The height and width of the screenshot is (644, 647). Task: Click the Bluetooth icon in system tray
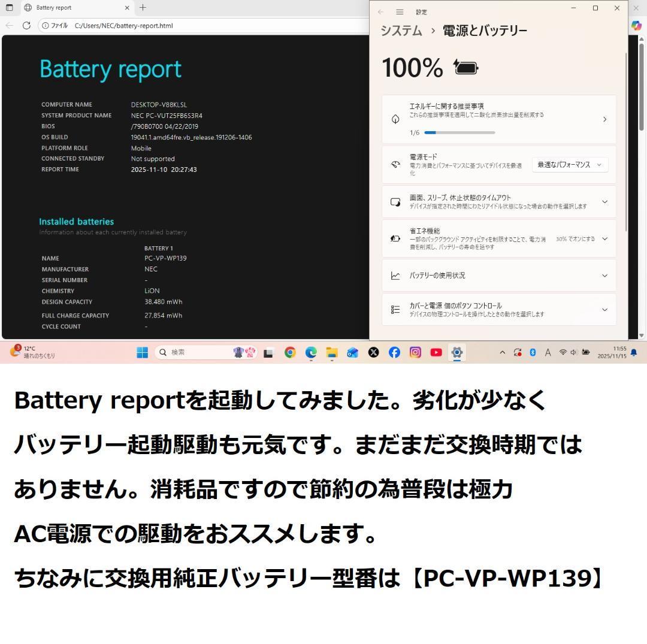tap(533, 352)
